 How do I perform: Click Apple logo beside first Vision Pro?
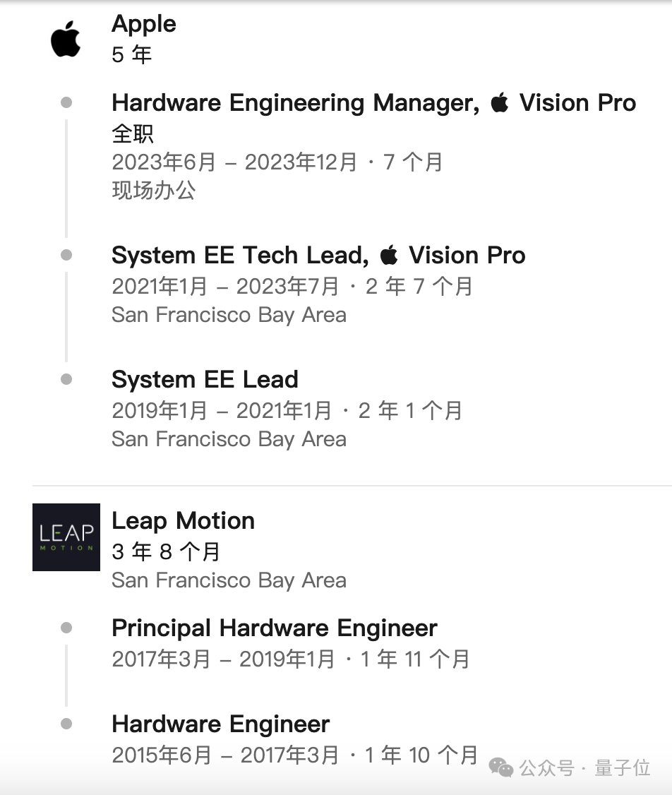point(500,103)
